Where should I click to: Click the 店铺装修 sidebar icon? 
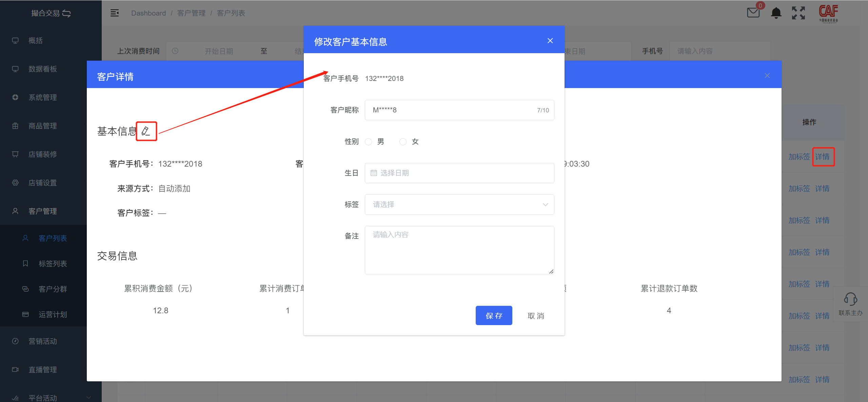click(x=15, y=154)
